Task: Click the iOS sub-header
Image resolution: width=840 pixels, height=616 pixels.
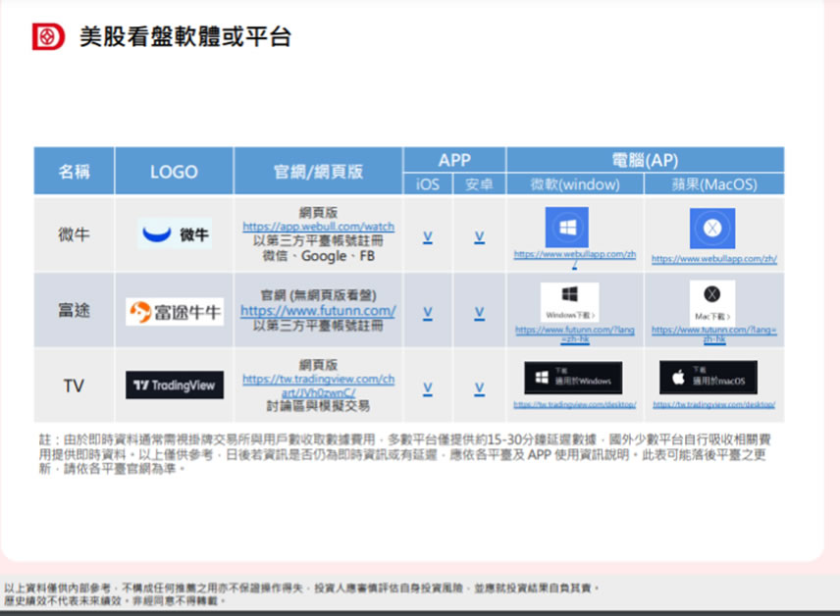Action: click(x=428, y=184)
